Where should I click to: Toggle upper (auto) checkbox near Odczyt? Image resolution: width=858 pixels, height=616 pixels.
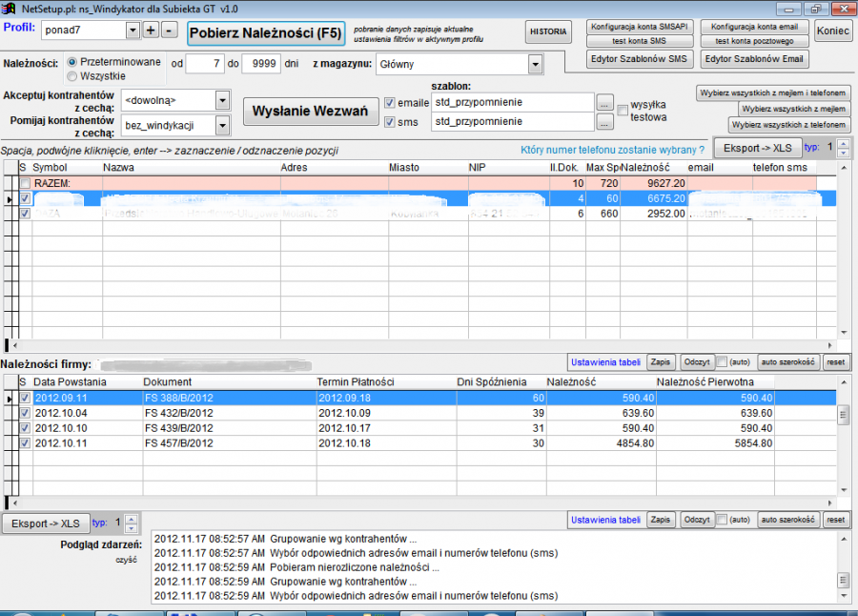[x=722, y=362]
